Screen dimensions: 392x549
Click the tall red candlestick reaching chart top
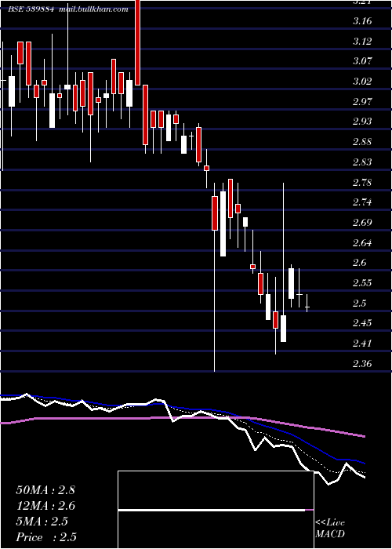coord(138,42)
